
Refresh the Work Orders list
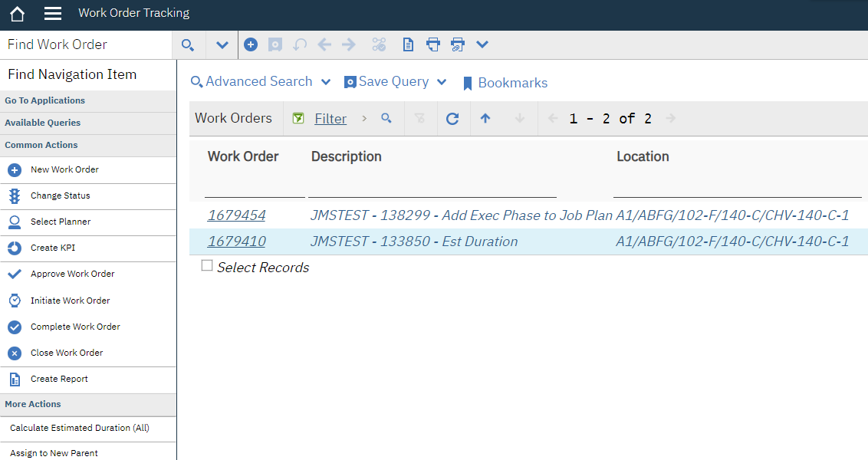[x=452, y=118]
